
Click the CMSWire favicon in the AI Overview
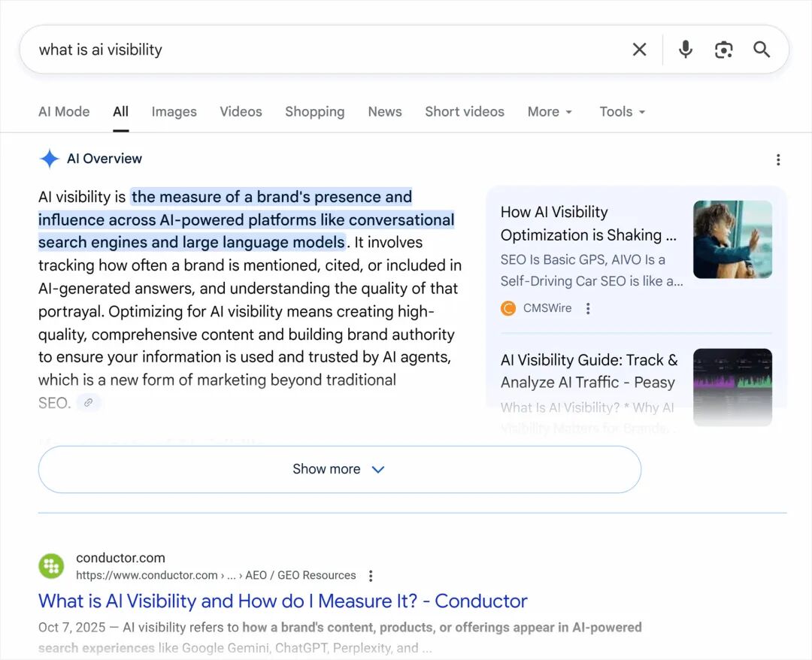click(508, 308)
